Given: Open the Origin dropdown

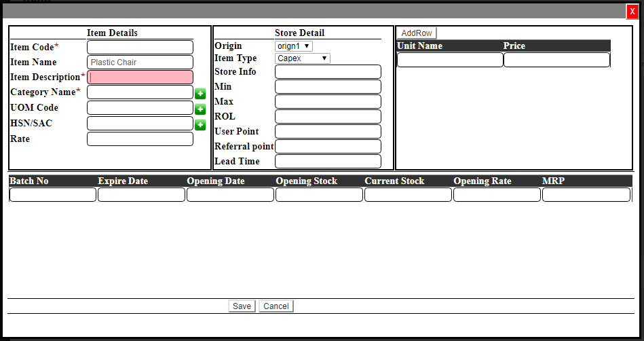Looking at the screenshot, I should pyautogui.click(x=293, y=46).
